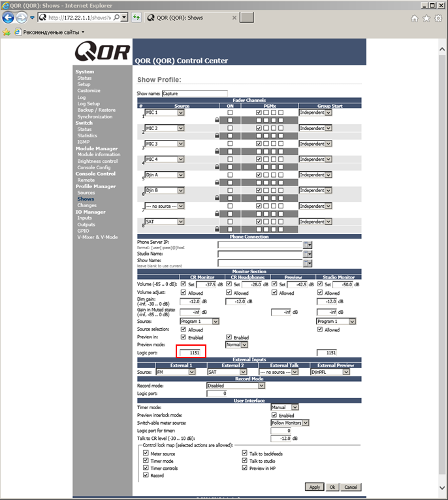The image size is (448, 500).
Task: Open Changes under Profile Manager
Action: [87, 205]
